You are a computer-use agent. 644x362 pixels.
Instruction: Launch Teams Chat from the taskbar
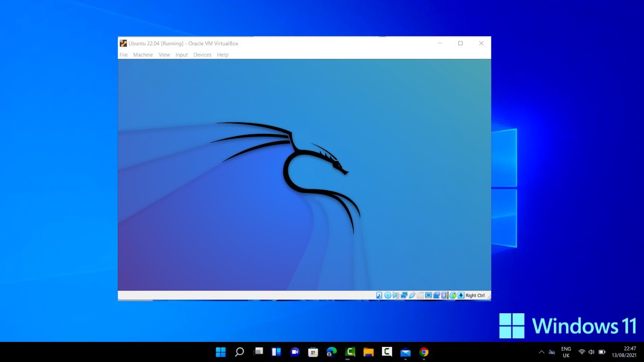(x=295, y=352)
